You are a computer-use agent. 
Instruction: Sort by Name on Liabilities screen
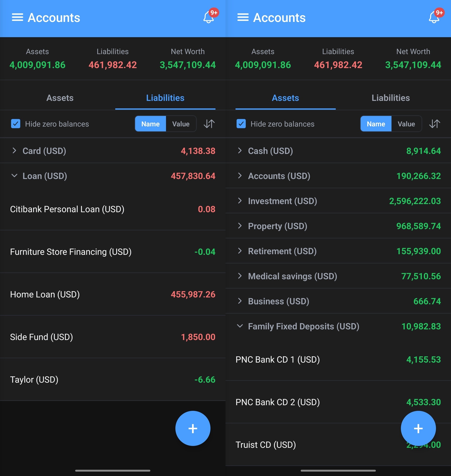click(x=151, y=124)
